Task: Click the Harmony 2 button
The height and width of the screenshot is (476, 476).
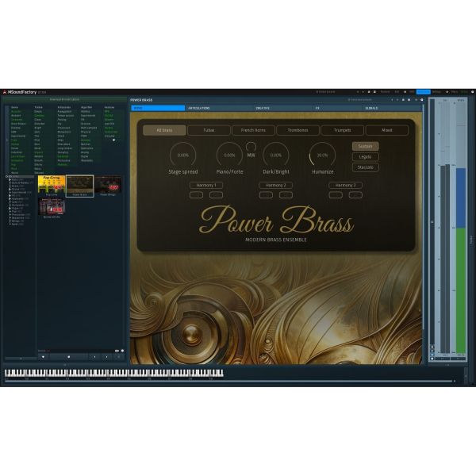Action: coord(275,185)
